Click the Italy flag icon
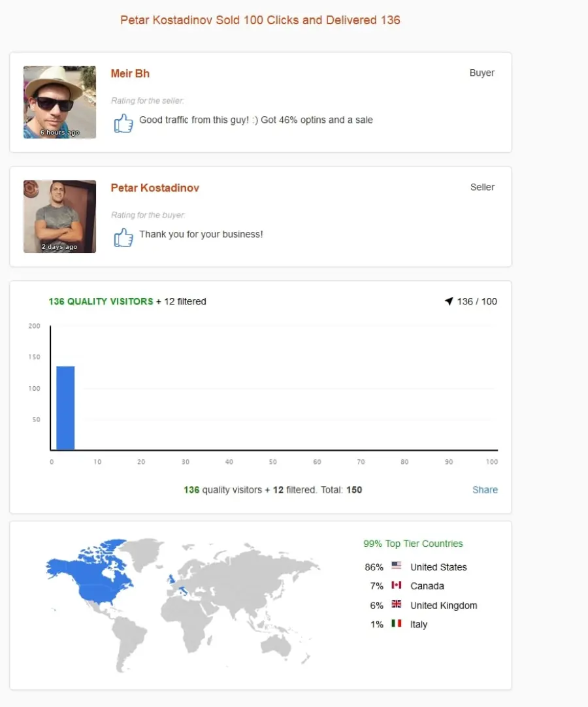Image resolution: width=588 pixels, height=707 pixels. [x=397, y=623]
